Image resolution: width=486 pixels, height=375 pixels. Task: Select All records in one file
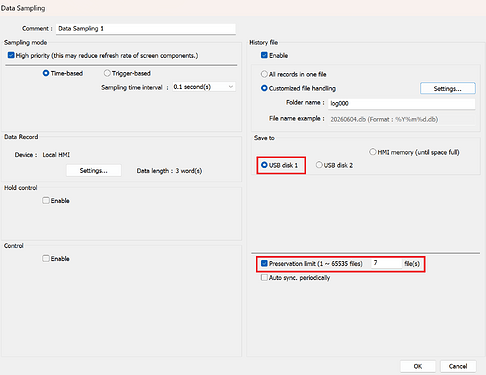coord(264,74)
